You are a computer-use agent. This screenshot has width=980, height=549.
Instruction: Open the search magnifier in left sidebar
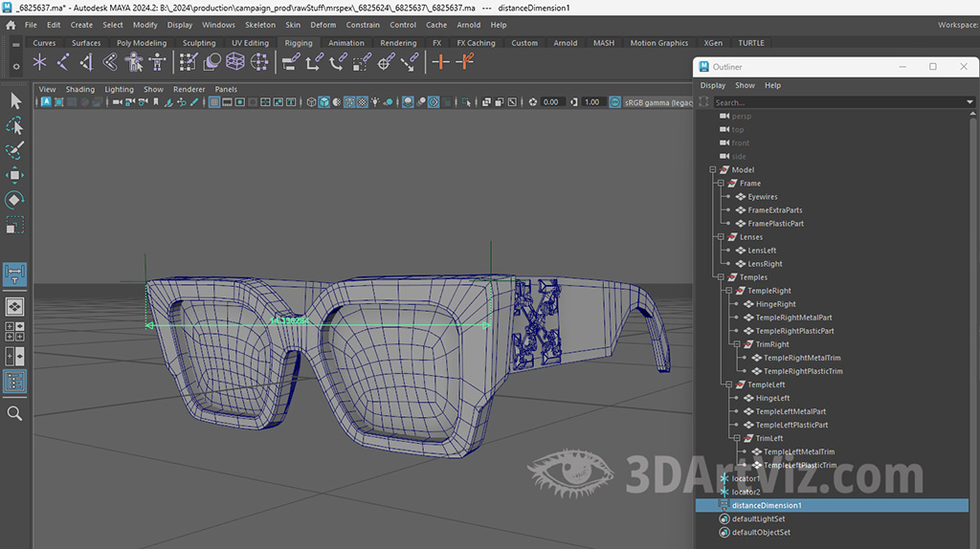pos(14,413)
